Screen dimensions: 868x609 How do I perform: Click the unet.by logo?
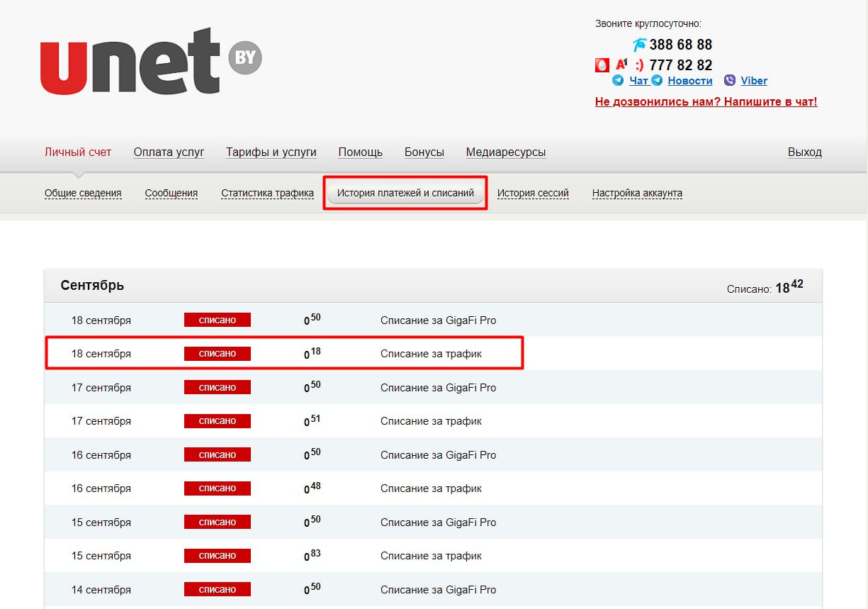point(150,62)
